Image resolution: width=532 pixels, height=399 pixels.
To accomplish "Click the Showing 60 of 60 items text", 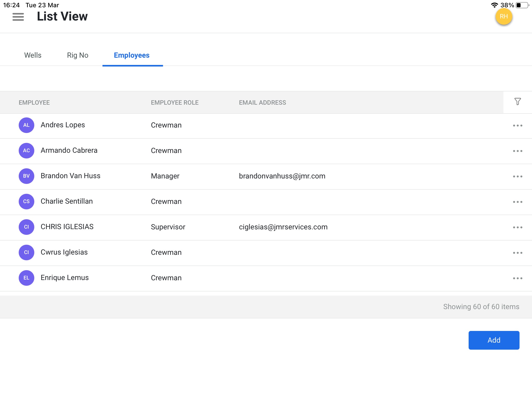I will pyautogui.click(x=481, y=307).
